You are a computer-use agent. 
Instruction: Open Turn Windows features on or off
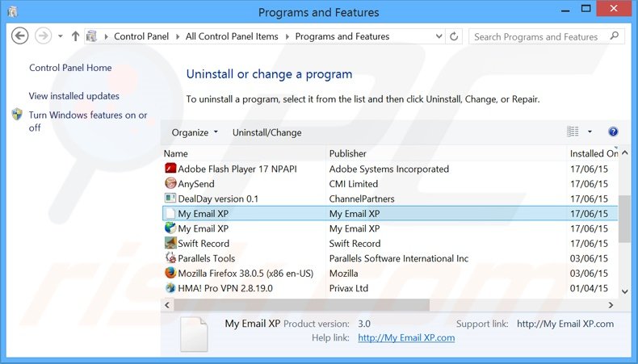88,121
